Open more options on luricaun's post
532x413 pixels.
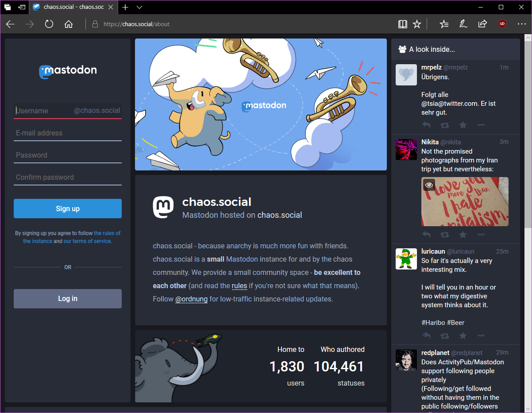pos(481,336)
